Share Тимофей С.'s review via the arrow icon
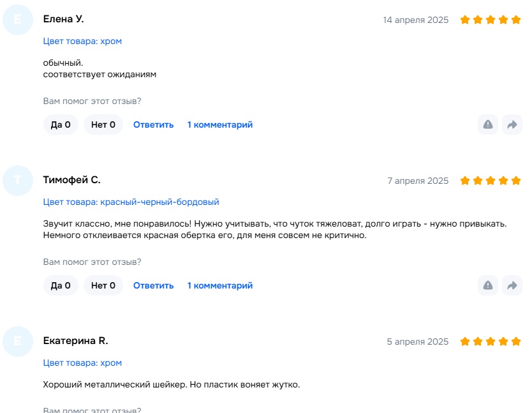The image size is (532, 413). 512,285
